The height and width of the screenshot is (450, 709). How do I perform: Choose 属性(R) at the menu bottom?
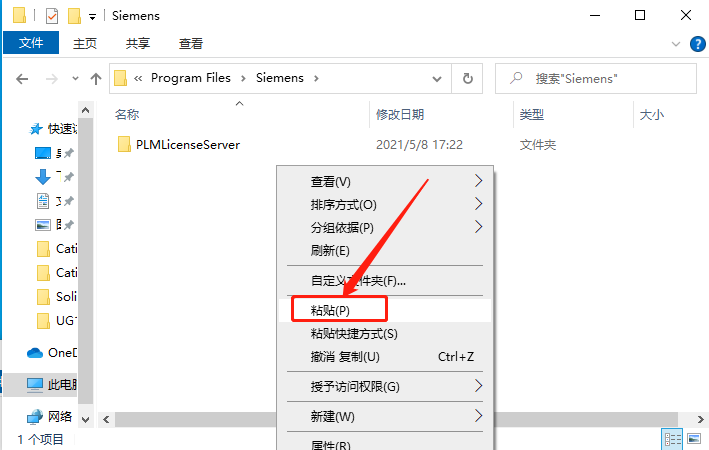click(385, 444)
